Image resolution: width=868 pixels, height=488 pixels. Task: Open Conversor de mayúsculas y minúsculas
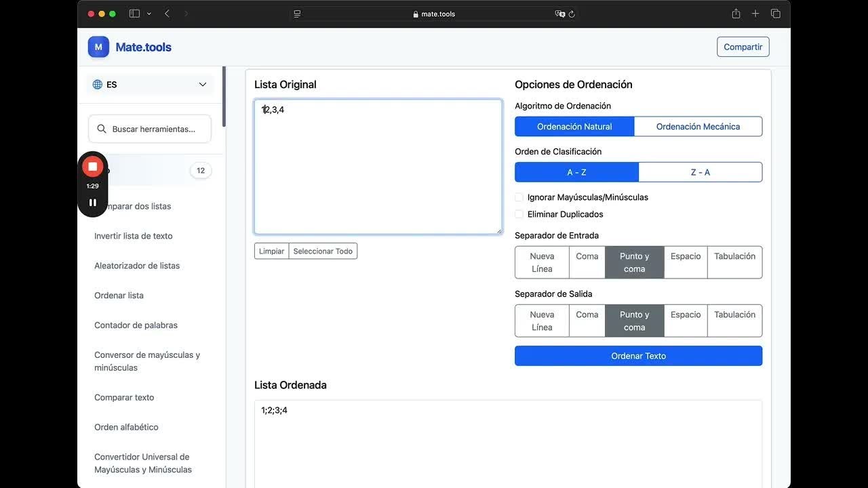(x=147, y=361)
